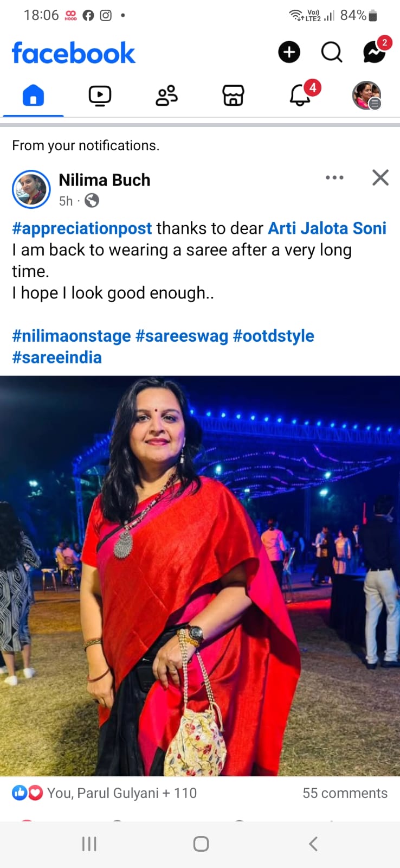The image size is (400, 868).
Task: Open Notifications bell with badge
Action: point(301,94)
